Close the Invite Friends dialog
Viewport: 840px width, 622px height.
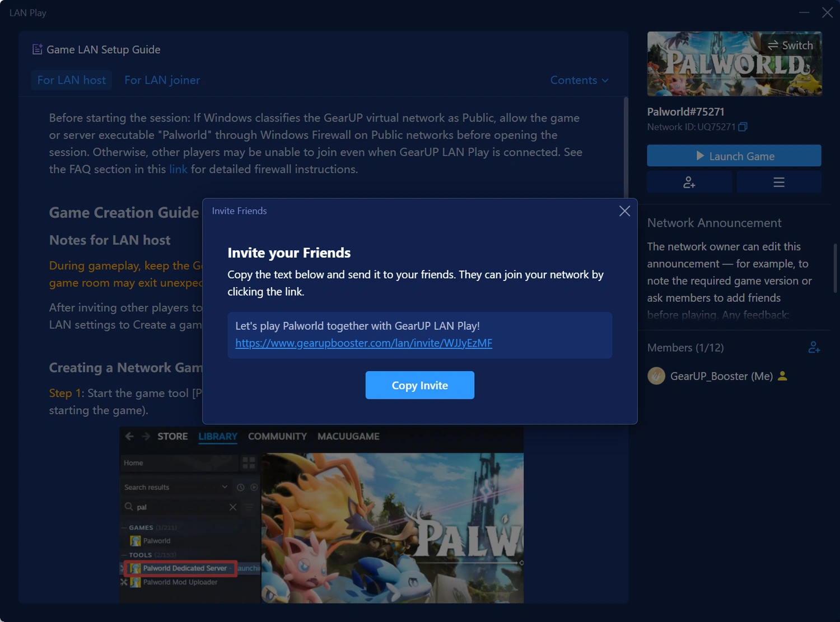tap(624, 211)
